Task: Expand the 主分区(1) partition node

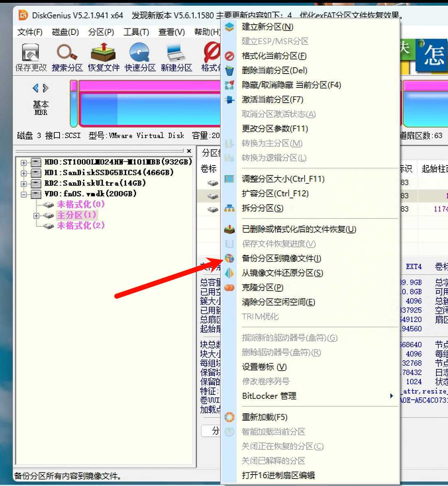Action: coord(36,215)
